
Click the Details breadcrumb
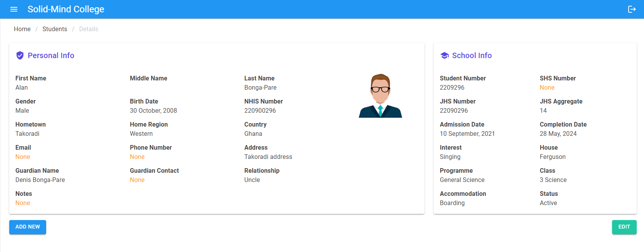pyautogui.click(x=88, y=29)
